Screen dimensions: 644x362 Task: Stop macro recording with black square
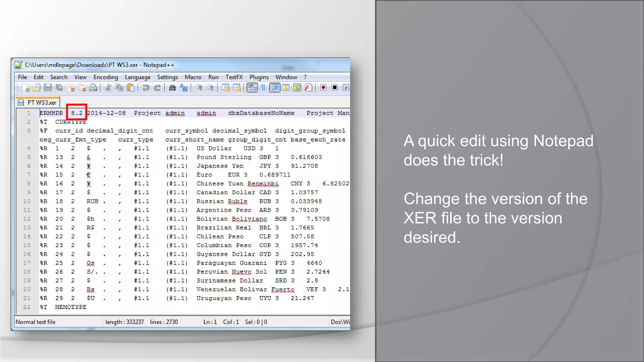coord(335,88)
